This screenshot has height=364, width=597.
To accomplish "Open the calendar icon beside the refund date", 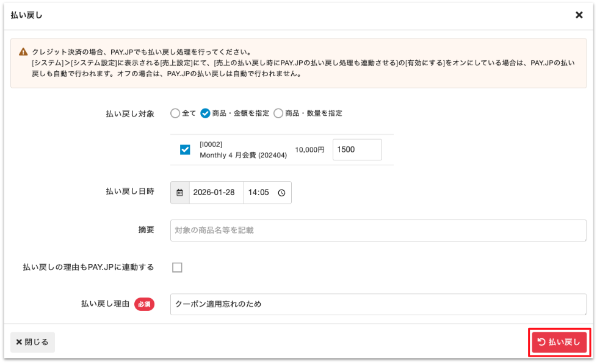I will point(180,192).
